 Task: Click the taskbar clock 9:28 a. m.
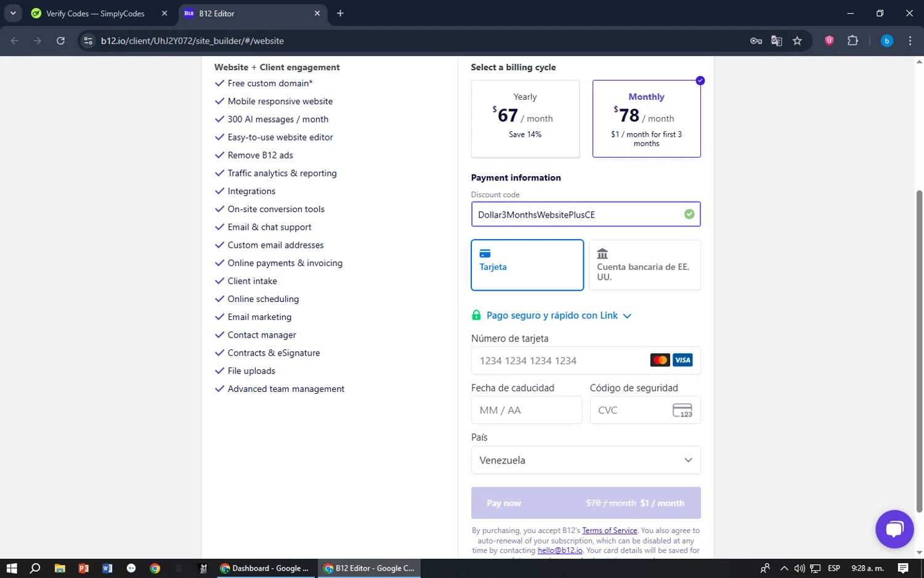(x=867, y=568)
